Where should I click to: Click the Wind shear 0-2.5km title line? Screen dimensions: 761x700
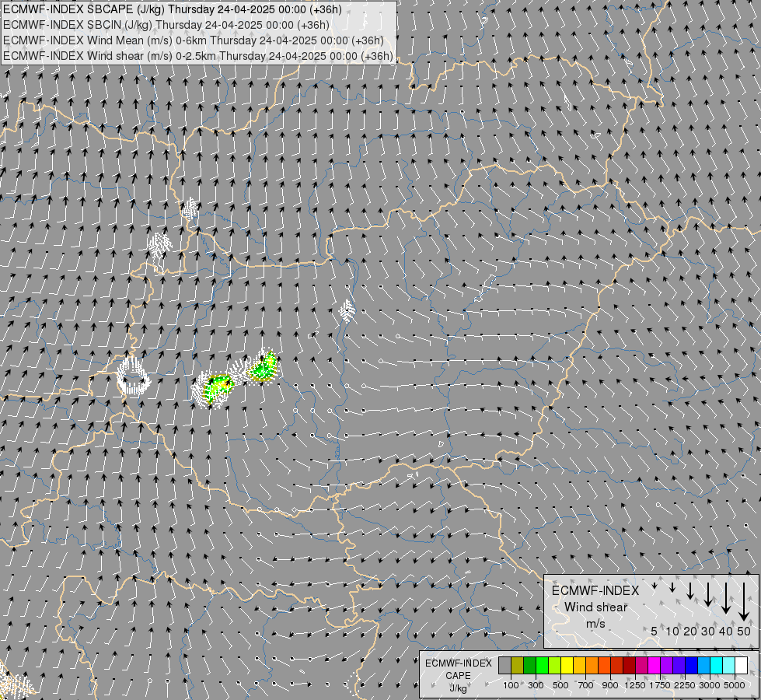198,56
